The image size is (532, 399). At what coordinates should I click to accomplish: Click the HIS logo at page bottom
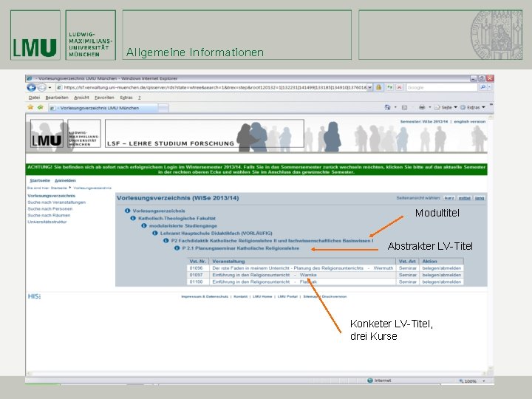click(x=34, y=296)
